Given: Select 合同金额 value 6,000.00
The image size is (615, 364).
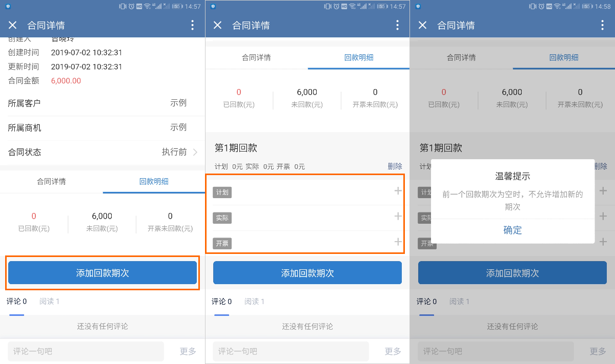Looking at the screenshot, I should (66, 81).
